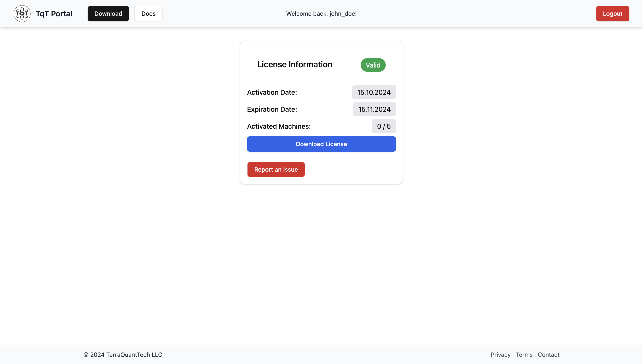The image size is (643, 364).
Task: Click the TqT atom logo icon
Action: [22, 14]
